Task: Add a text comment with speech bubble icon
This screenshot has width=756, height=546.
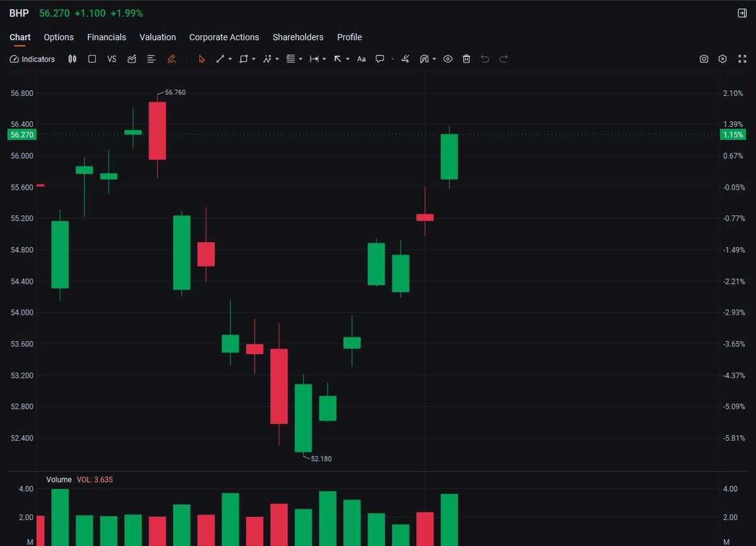Action: click(379, 59)
